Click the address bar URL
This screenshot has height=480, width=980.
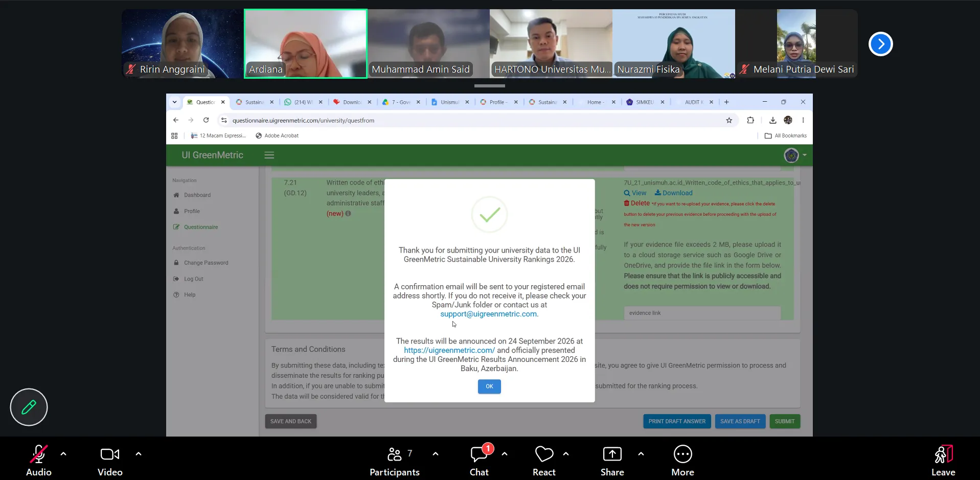pyautogui.click(x=303, y=121)
